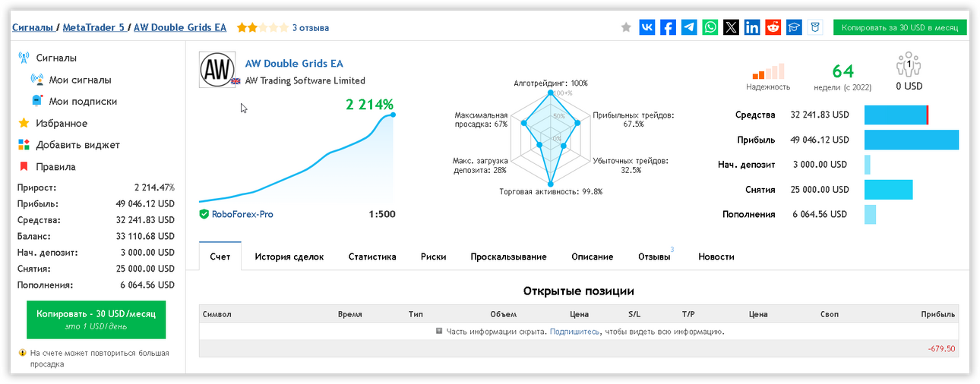Open Сигналы breadcrumb link

coord(33,27)
